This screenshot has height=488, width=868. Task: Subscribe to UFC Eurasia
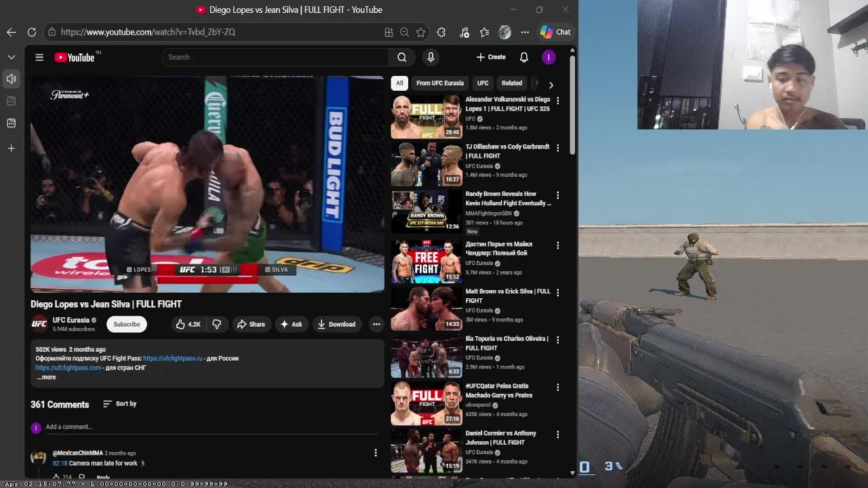click(127, 324)
